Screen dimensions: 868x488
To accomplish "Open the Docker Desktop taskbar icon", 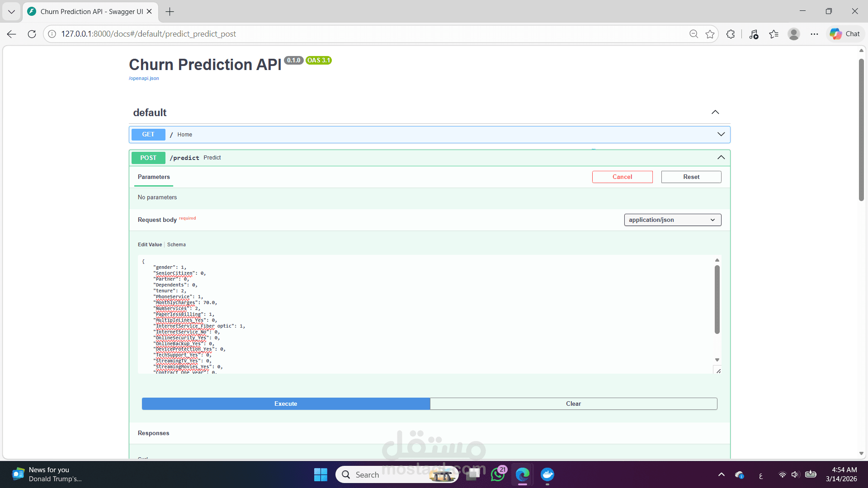I will (x=547, y=474).
